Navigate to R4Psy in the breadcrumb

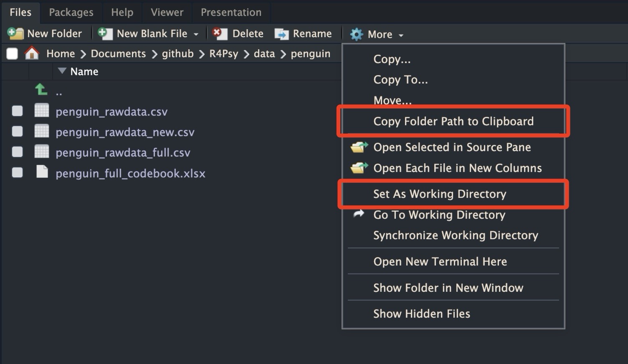pyautogui.click(x=223, y=54)
